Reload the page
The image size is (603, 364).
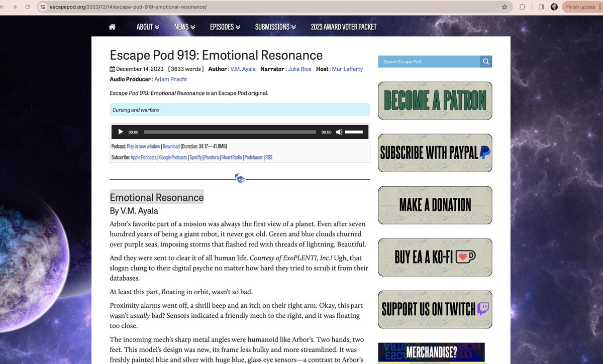[x=27, y=7]
